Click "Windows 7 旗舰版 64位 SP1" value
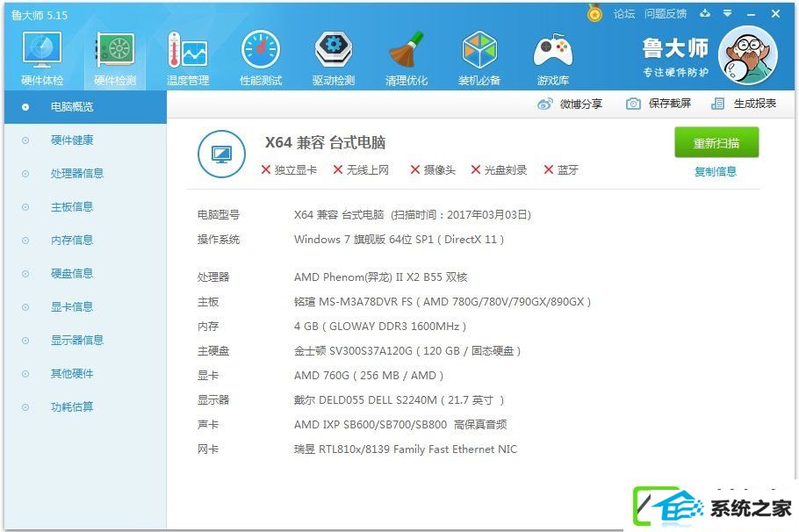 click(x=364, y=240)
